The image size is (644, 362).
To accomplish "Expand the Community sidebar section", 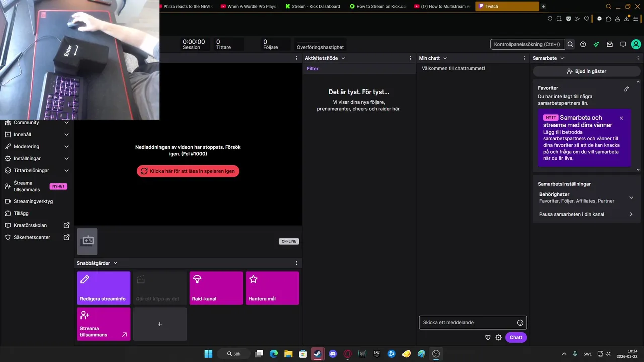I will 66,122.
